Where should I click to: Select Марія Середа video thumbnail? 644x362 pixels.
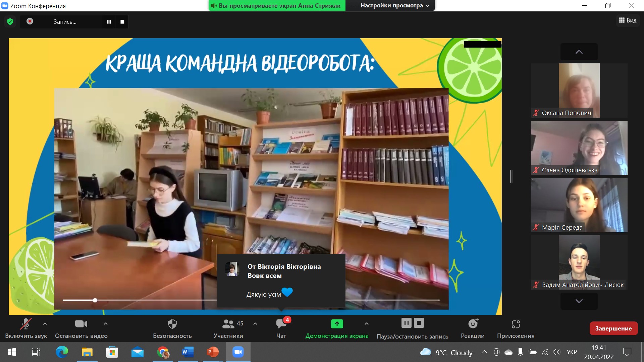(579, 205)
